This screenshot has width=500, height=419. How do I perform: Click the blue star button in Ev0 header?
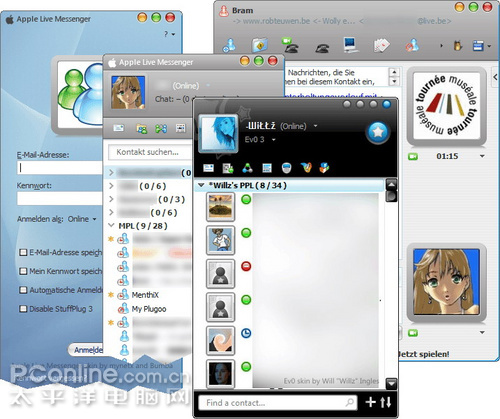coord(378,133)
